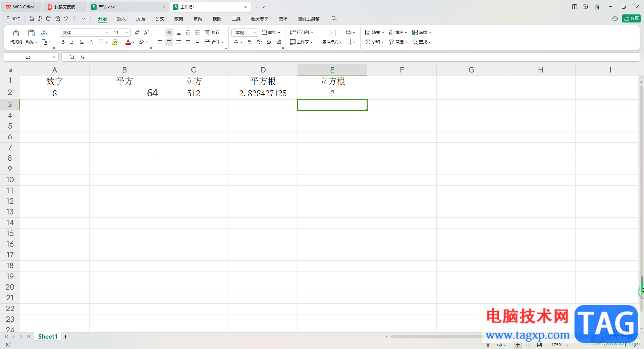Click the Save icon in quick access toolbar
This screenshot has width=644, height=349.
point(31,18)
